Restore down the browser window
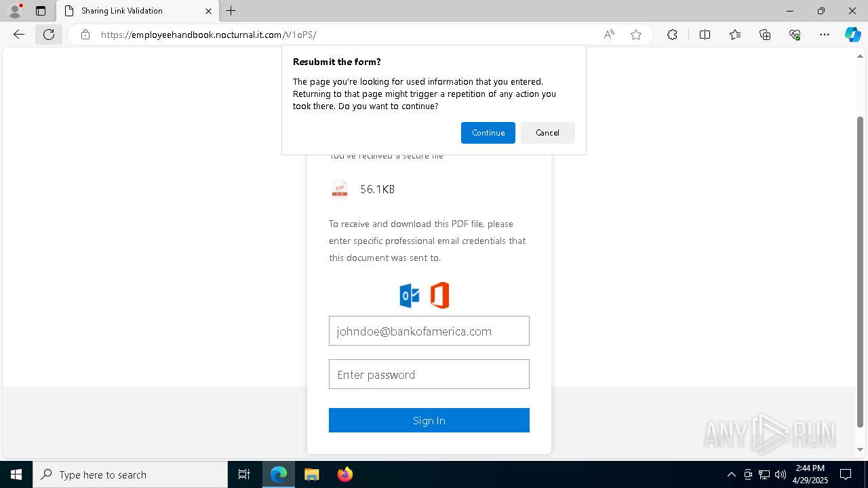Screen dimensions: 868x488 click(821, 11)
